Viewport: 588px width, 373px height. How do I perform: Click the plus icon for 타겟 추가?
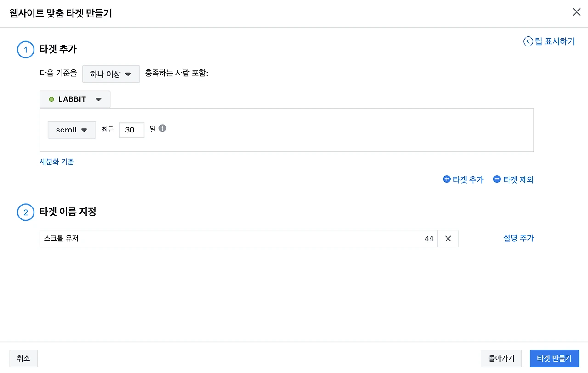(447, 179)
